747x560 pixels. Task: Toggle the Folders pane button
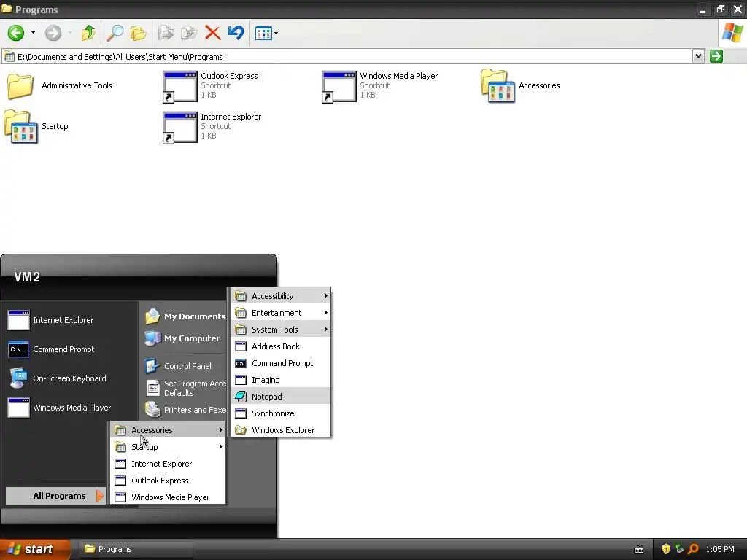point(138,33)
